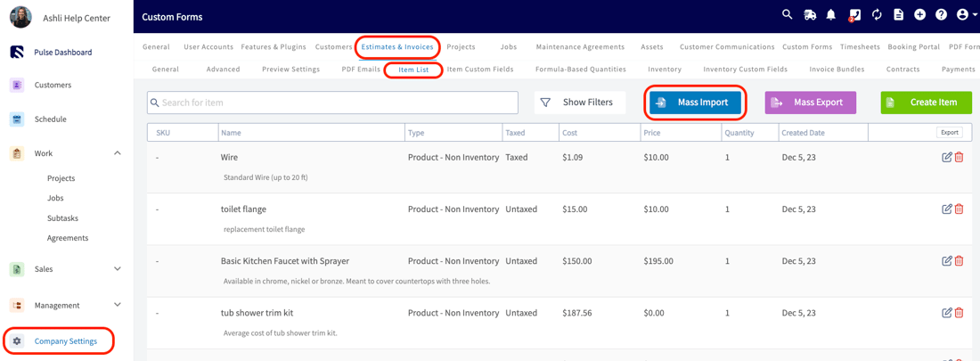This screenshot has width=980, height=361.
Task: Select the Item Custom Fields sub-tab
Action: [480, 70]
